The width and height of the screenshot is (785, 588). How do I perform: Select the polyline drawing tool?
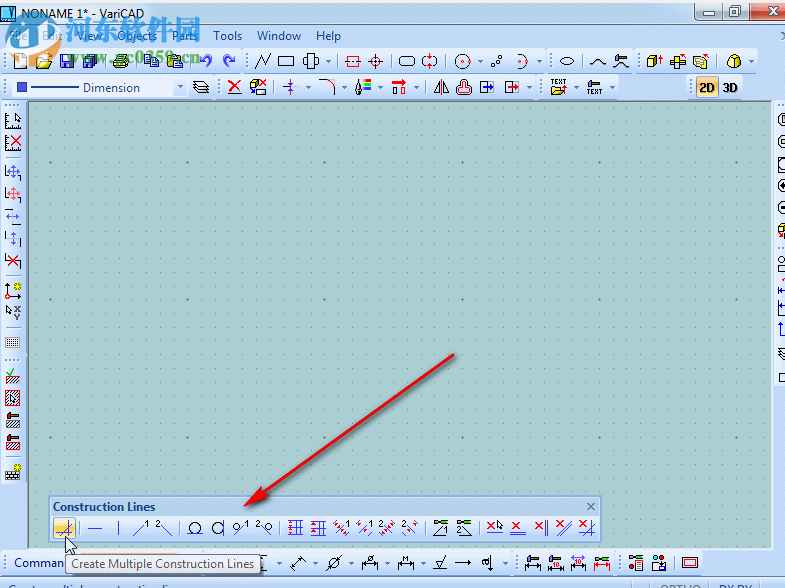(262, 61)
